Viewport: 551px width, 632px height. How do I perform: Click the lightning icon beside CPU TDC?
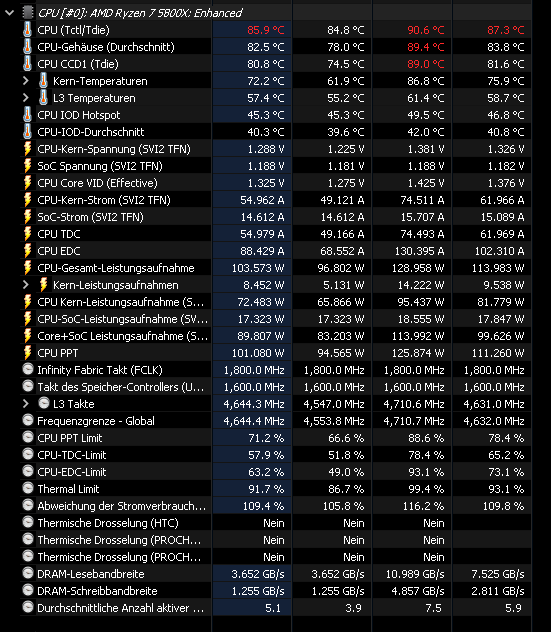tap(27, 234)
